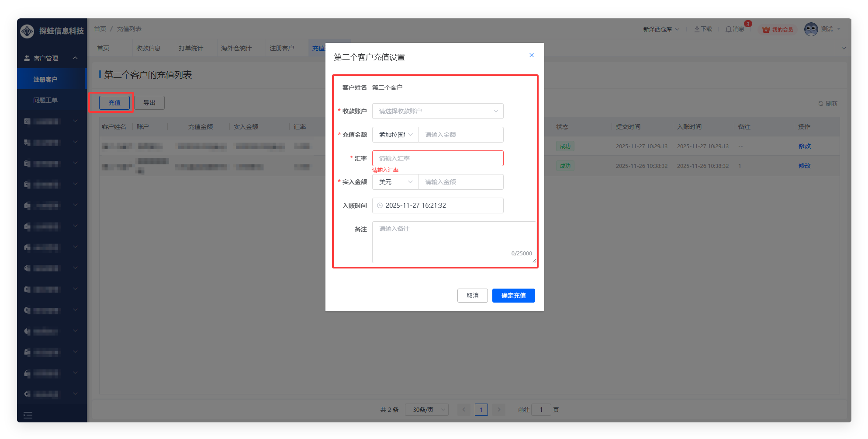This screenshot has width=868, height=439.
Task: Select 问题工单 in sidebar
Action: (x=45, y=100)
